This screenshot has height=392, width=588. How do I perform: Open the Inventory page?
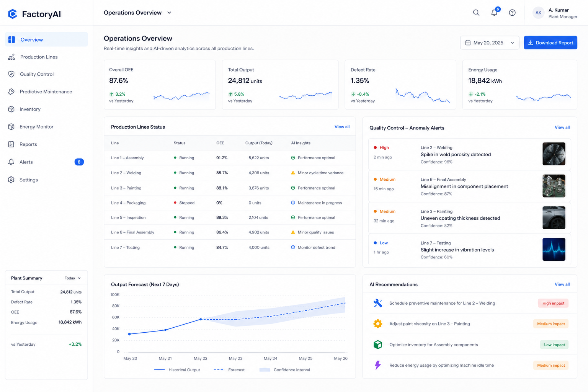(x=46, y=109)
